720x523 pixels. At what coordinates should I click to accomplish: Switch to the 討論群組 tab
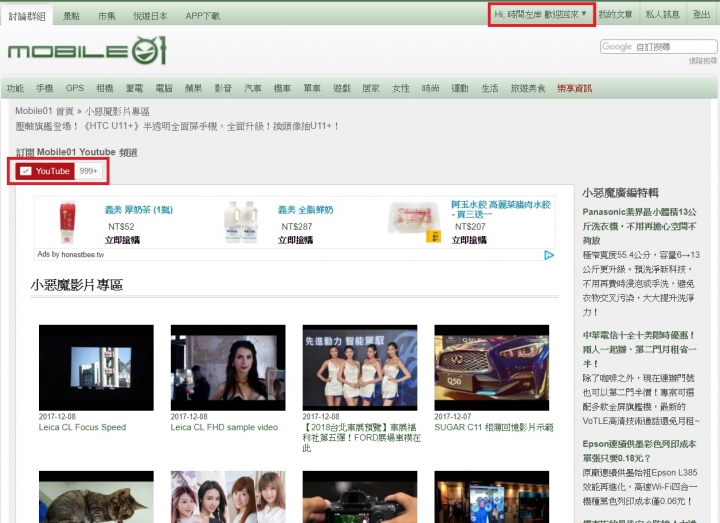(27, 16)
